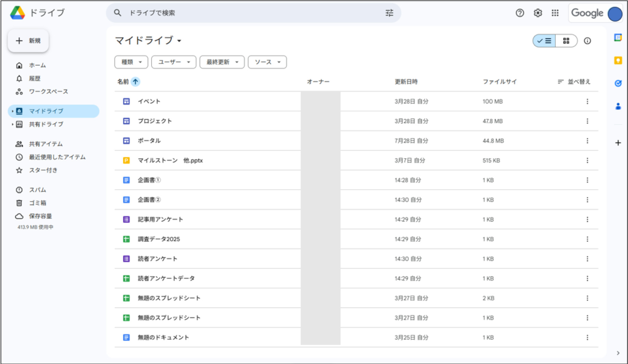Open the 最終更新 filter dropdown
The image size is (628, 364).
222,62
